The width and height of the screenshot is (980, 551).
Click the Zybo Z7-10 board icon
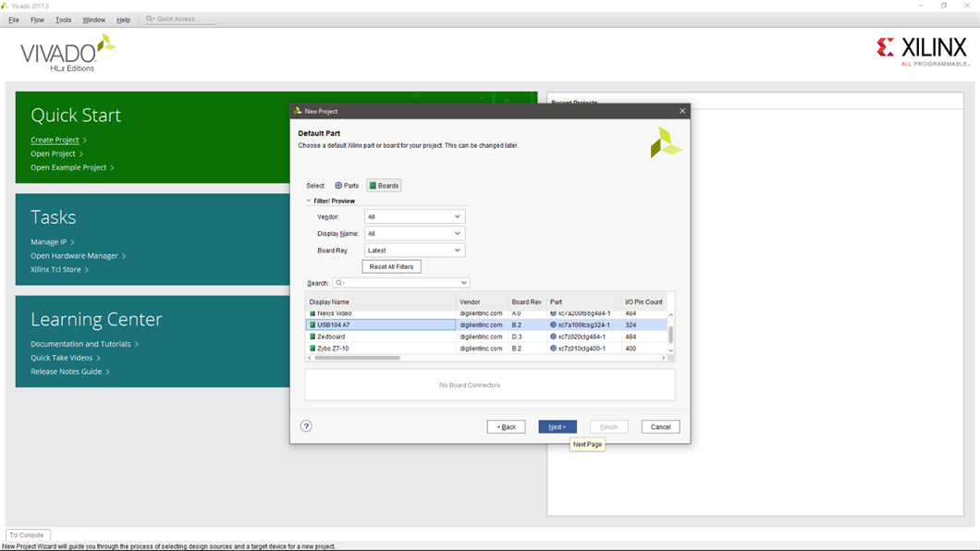click(x=312, y=349)
